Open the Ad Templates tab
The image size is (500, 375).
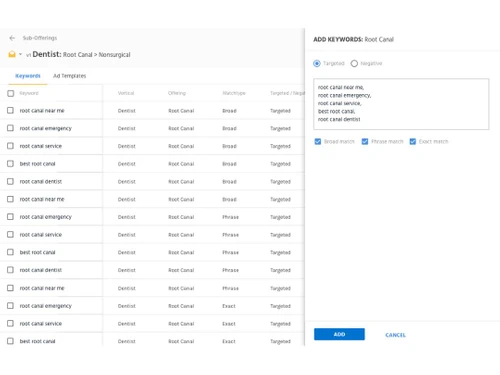pyautogui.click(x=69, y=76)
